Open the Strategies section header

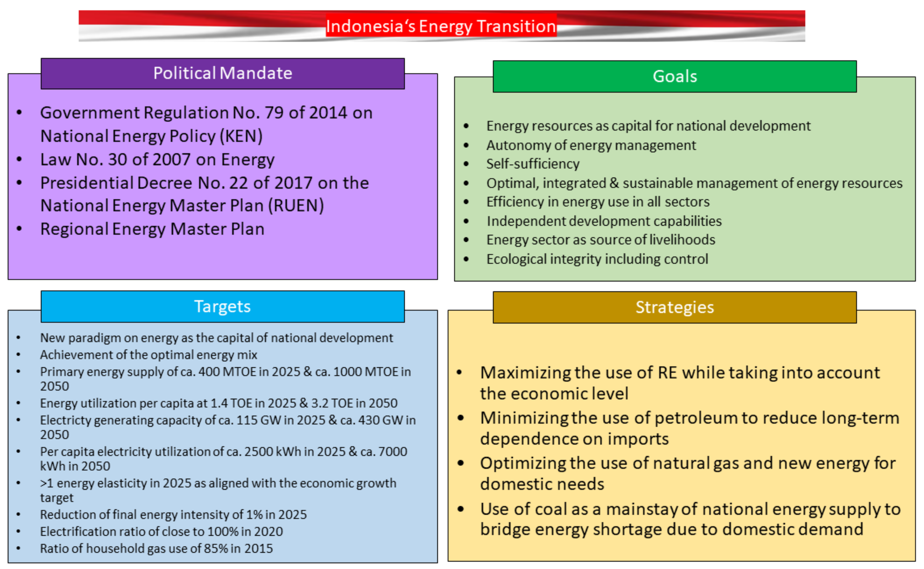675,308
